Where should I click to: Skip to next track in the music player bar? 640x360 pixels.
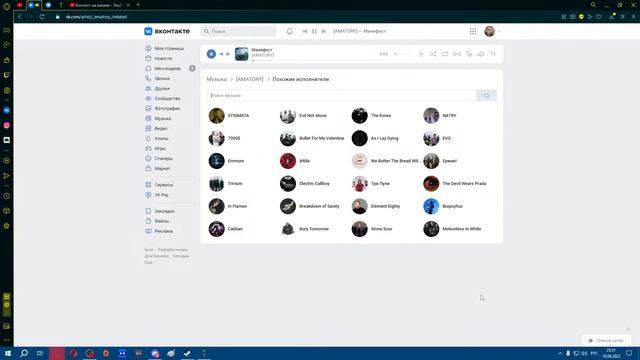point(228,54)
